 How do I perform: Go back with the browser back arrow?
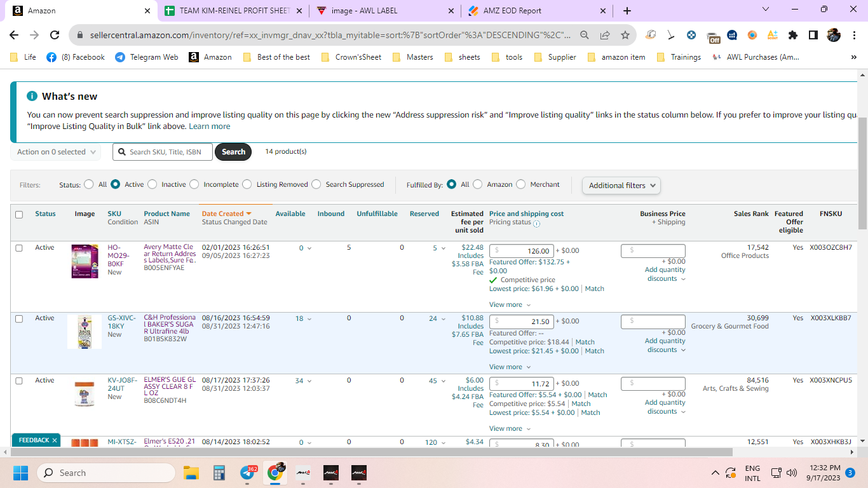pos(14,35)
